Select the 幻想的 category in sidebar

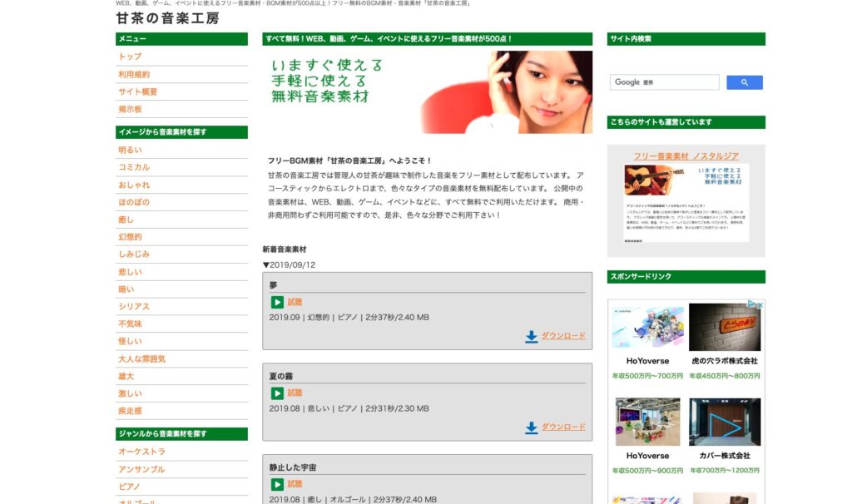tap(130, 237)
